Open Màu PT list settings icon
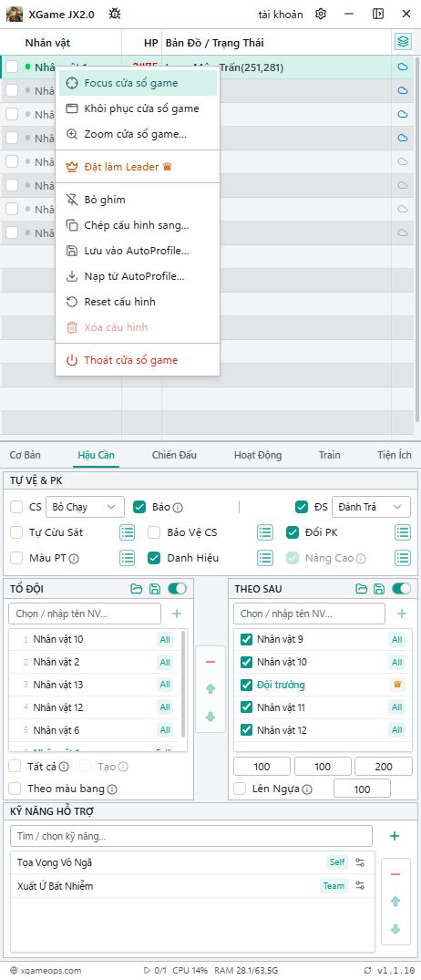The width and height of the screenshot is (421, 980). point(128,558)
